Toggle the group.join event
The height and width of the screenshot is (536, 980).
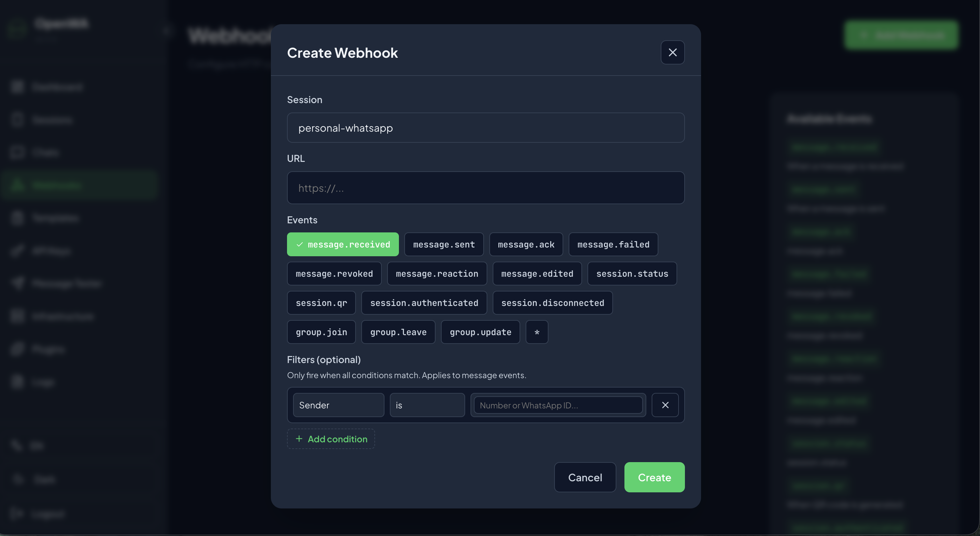[321, 332]
